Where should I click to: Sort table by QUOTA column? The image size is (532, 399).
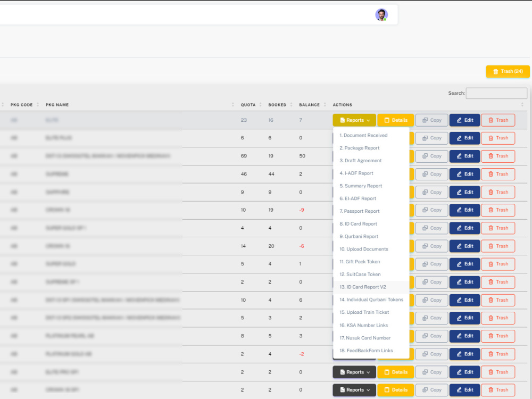pyautogui.click(x=248, y=105)
